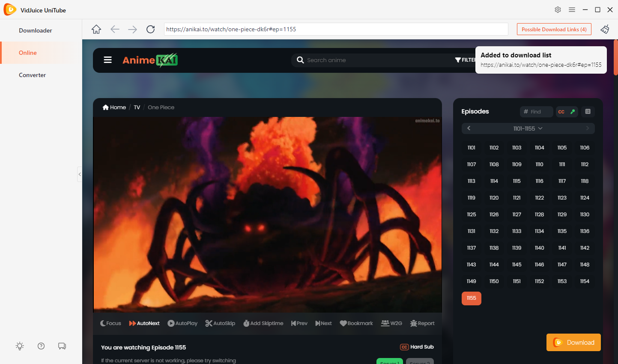Click the orange Download button
This screenshot has width=618, height=364.
[573, 342]
